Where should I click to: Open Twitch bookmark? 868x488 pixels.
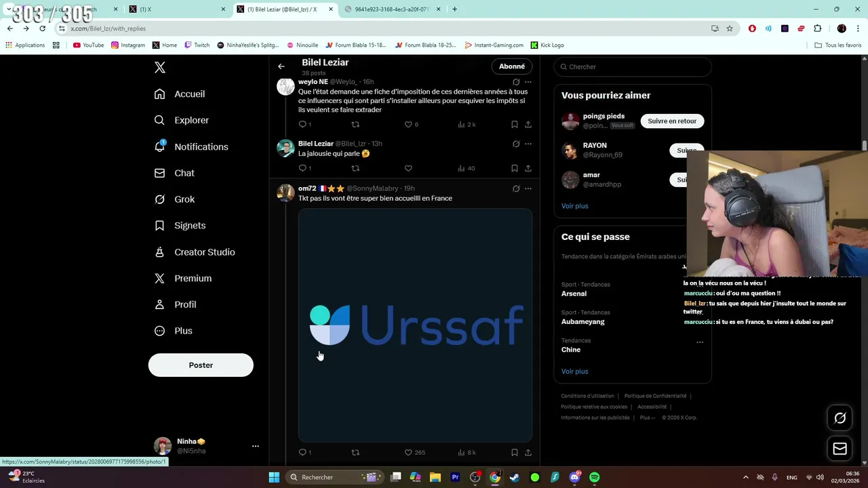pyautogui.click(x=197, y=45)
